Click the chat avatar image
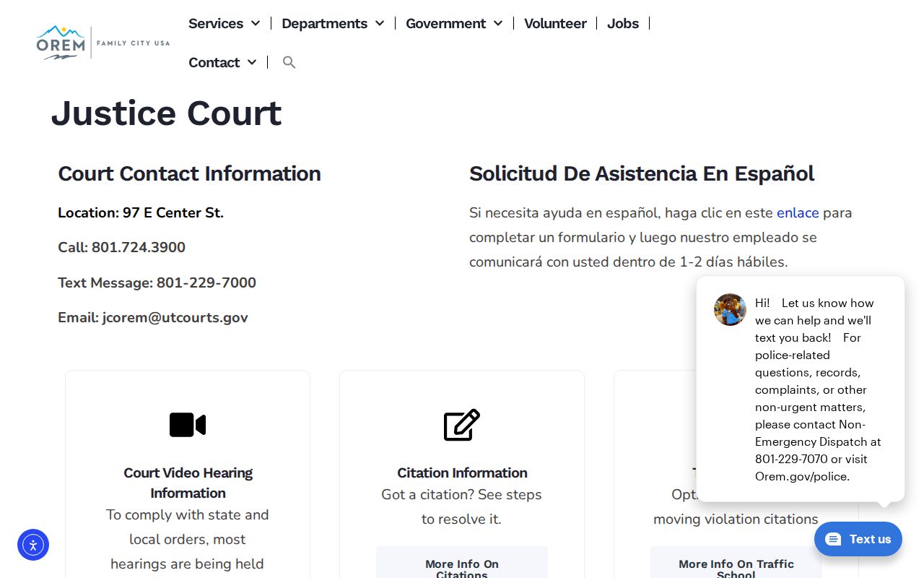 (730, 309)
